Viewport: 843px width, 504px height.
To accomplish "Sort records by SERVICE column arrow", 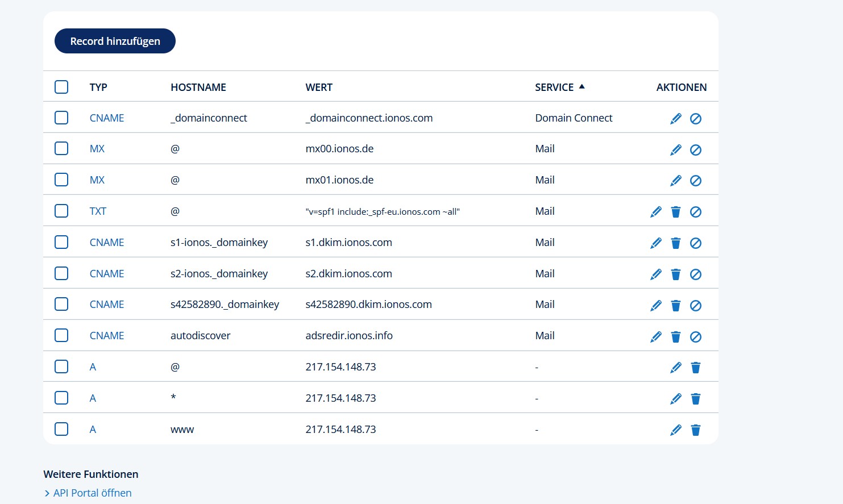I will click(582, 87).
